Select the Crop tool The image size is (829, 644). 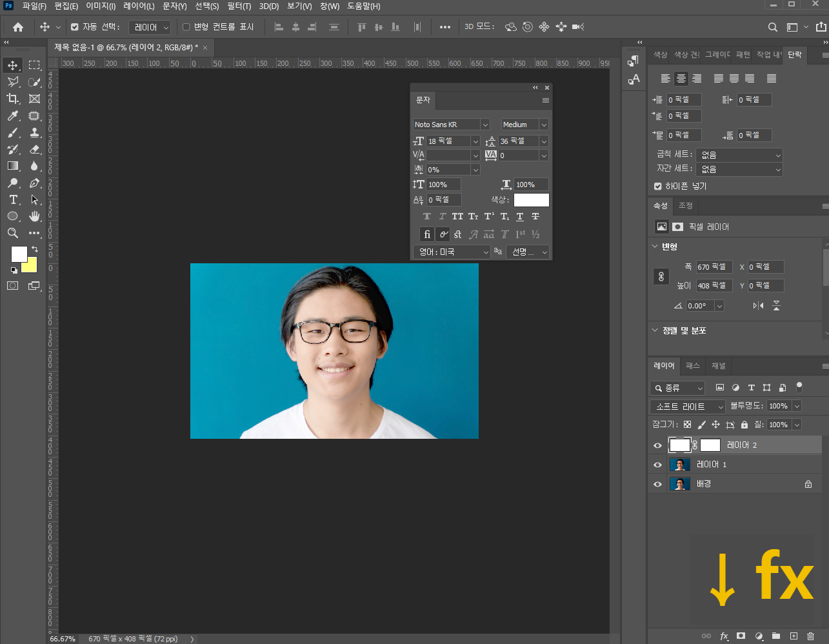tap(13, 99)
